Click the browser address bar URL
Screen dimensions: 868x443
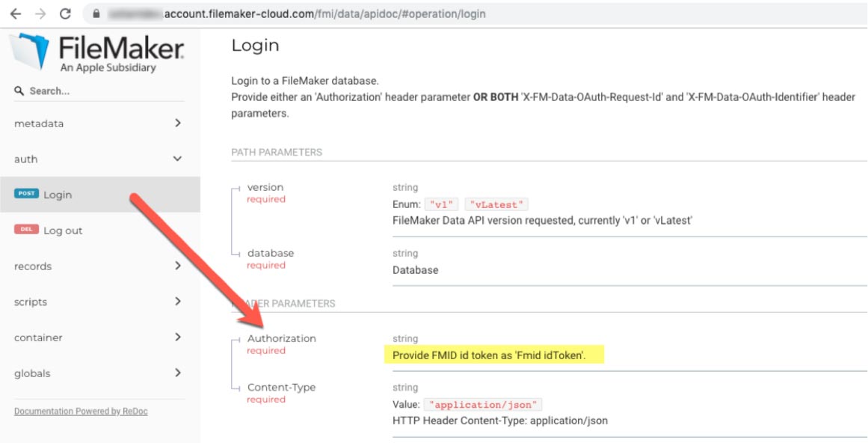coord(324,13)
